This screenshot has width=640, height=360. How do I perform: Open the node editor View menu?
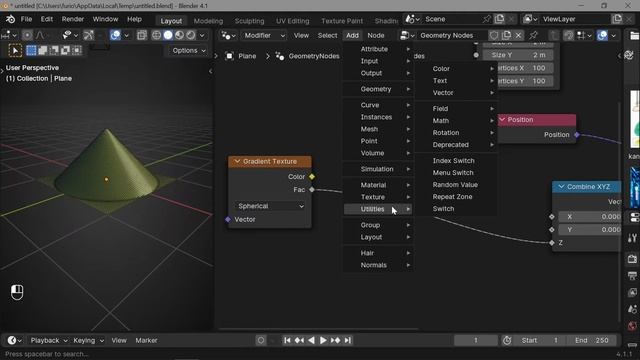tap(301, 36)
